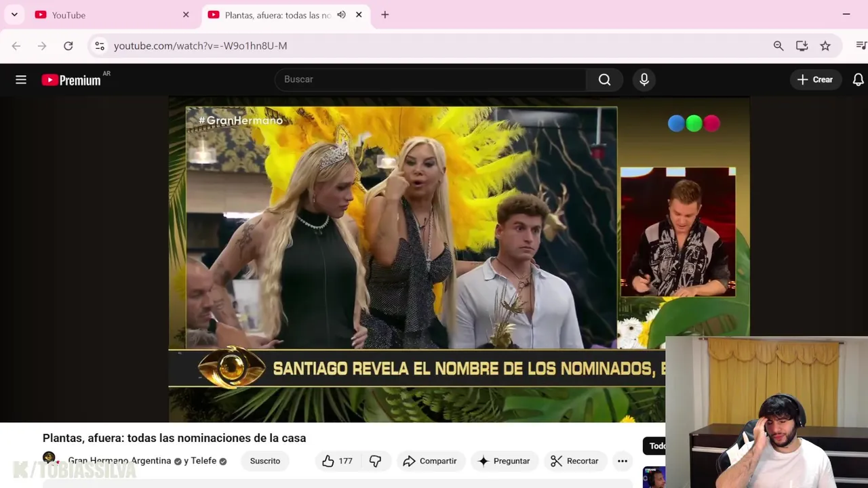Image resolution: width=868 pixels, height=488 pixels.
Task: Open the notifications bell
Action: tap(858, 79)
